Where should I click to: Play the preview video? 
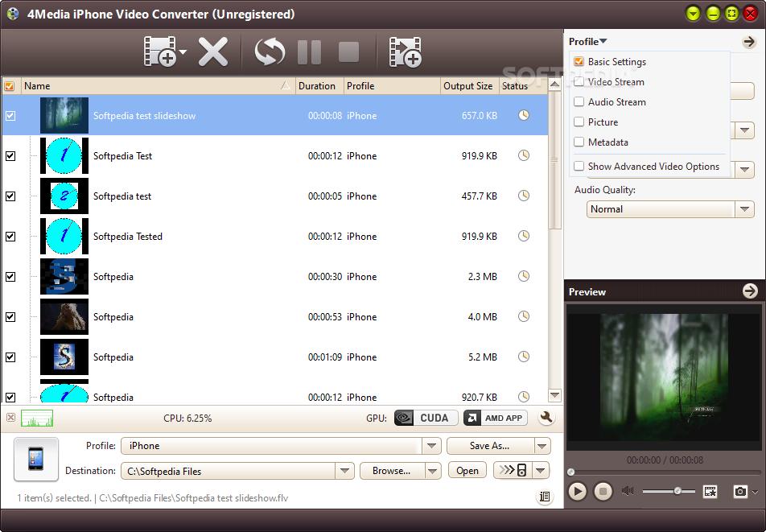click(x=577, y=491)
